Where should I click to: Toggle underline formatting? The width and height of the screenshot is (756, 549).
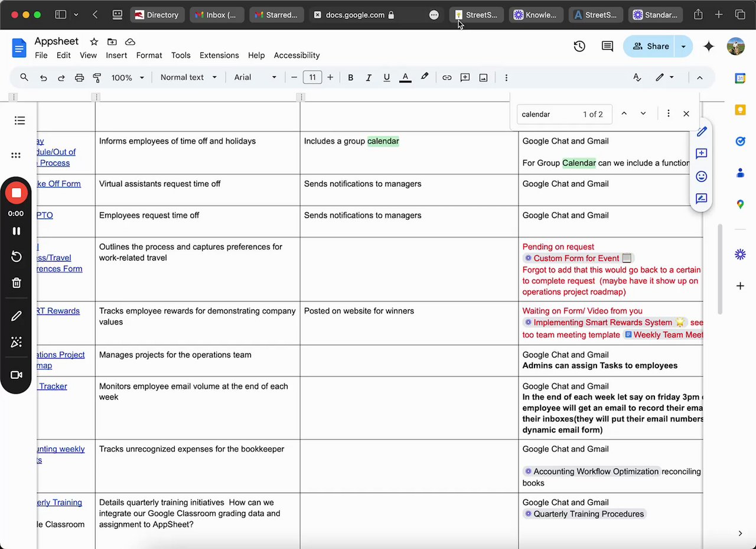[387, 77]
